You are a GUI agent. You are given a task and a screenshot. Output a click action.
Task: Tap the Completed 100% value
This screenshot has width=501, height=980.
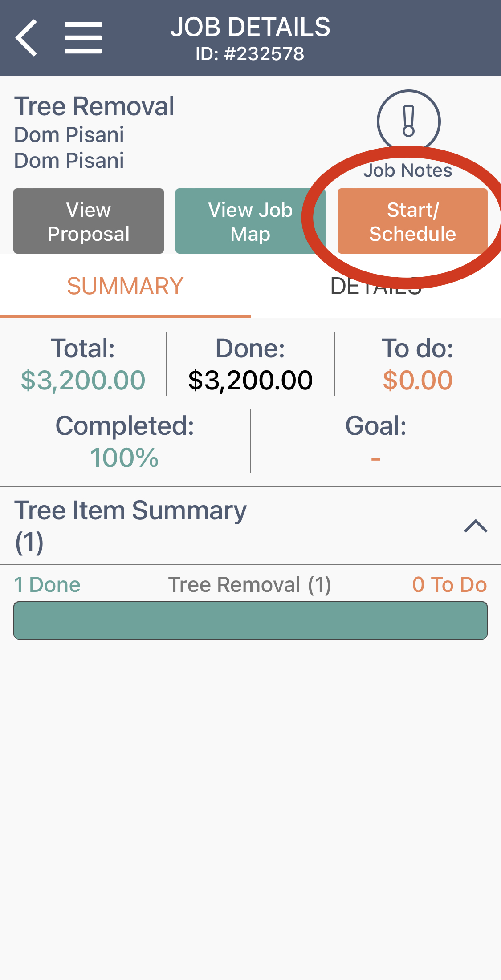[x=124, y=458]
